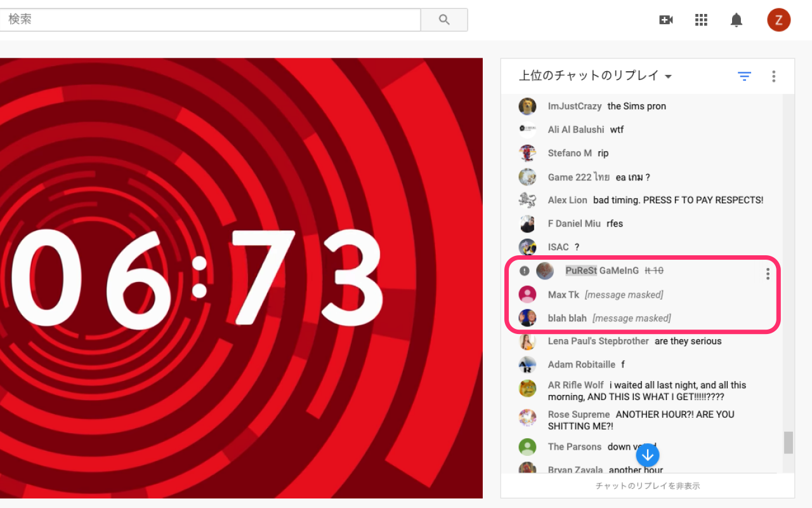This screenshot has height=508, width=812.
Task: Click Alex Lion's avatar
Action: point(527,200)
